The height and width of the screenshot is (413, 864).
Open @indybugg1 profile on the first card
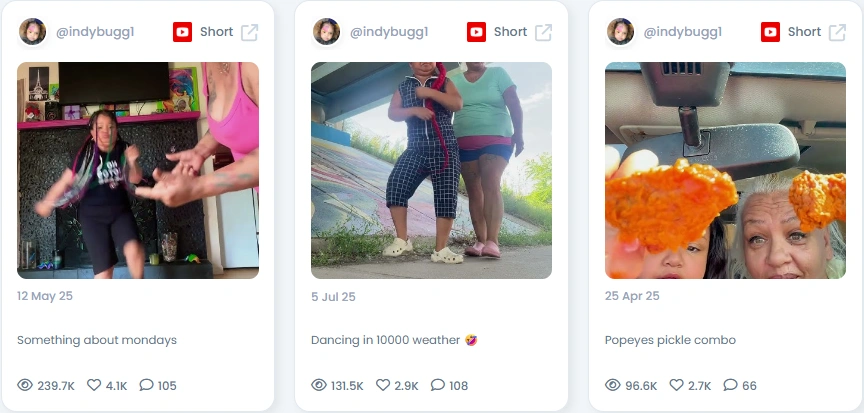[95, 32]
